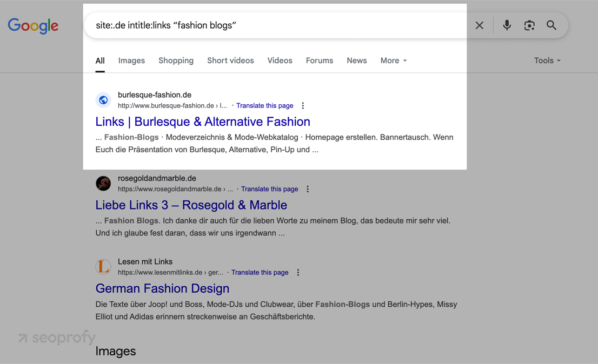The width and height of the screenshot is (598, 364).
Task: Click the https://www.rosegoldandmarble.de URL breadcrumb
Action: click(175, 189)
